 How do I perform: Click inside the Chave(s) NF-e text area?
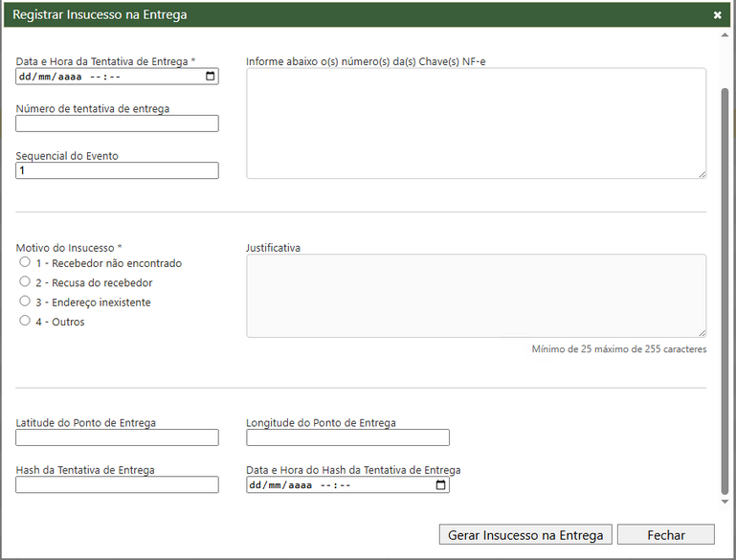pos(476,123)
